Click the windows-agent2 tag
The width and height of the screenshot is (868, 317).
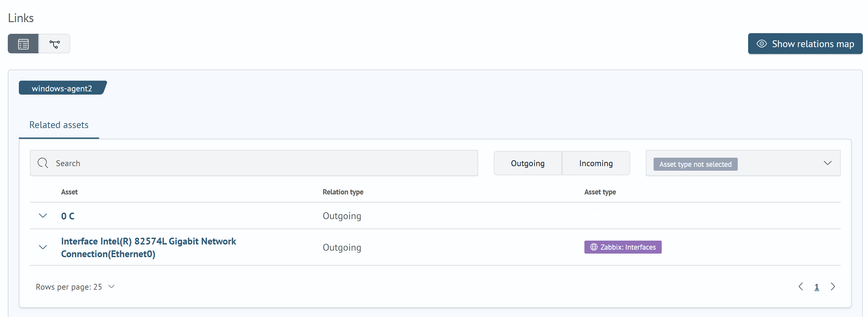tap(62, 88)
